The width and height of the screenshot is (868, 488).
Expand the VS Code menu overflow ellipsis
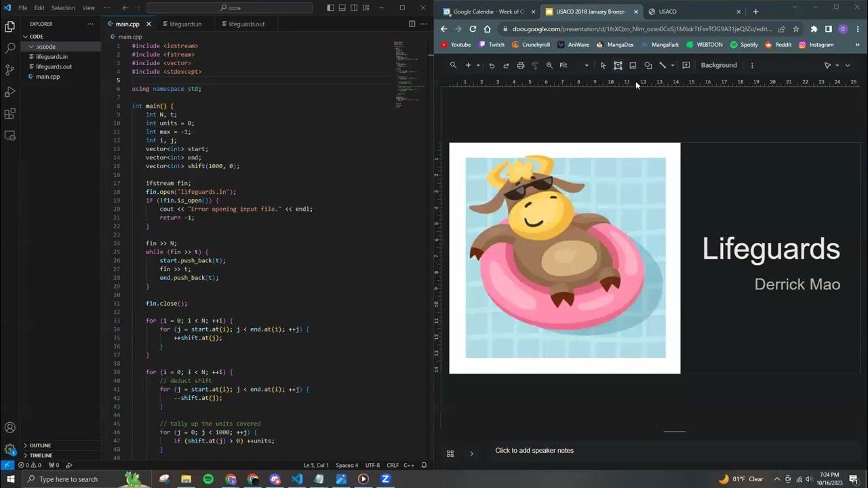[x=107, y=8]
